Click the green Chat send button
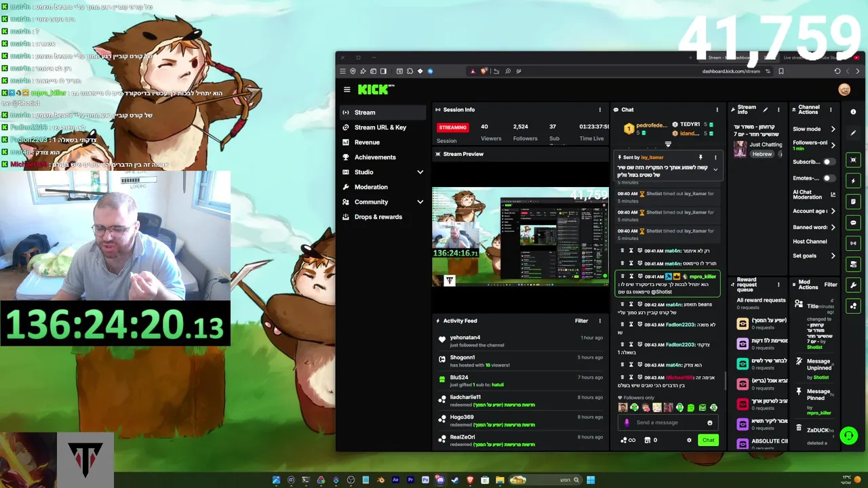The width and height of the screenshot is (868, 488). pos(708,440)
